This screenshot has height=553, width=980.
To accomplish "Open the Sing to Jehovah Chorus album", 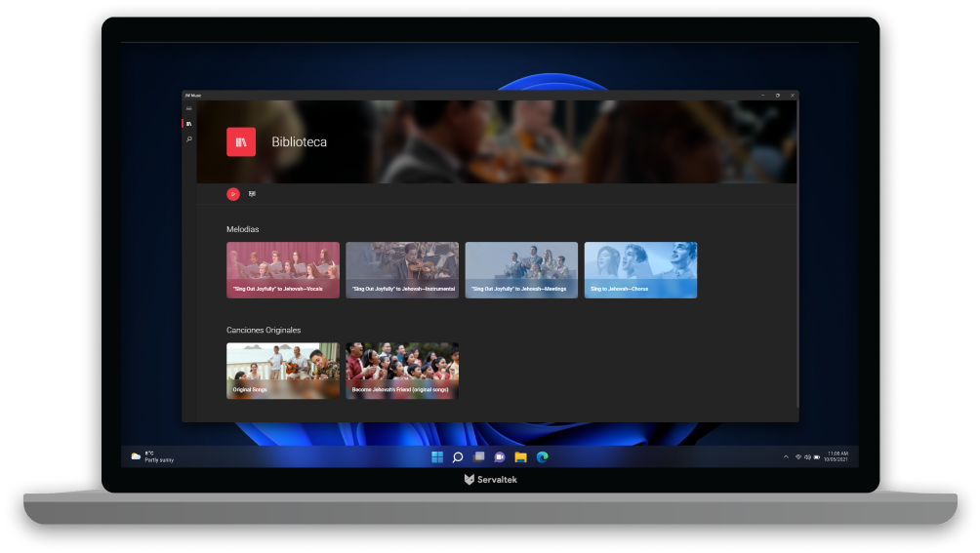I will (640, 270).
